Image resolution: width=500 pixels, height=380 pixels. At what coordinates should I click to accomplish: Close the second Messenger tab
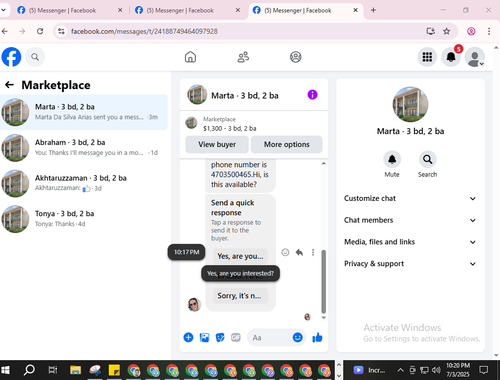(x=238, y=10)
